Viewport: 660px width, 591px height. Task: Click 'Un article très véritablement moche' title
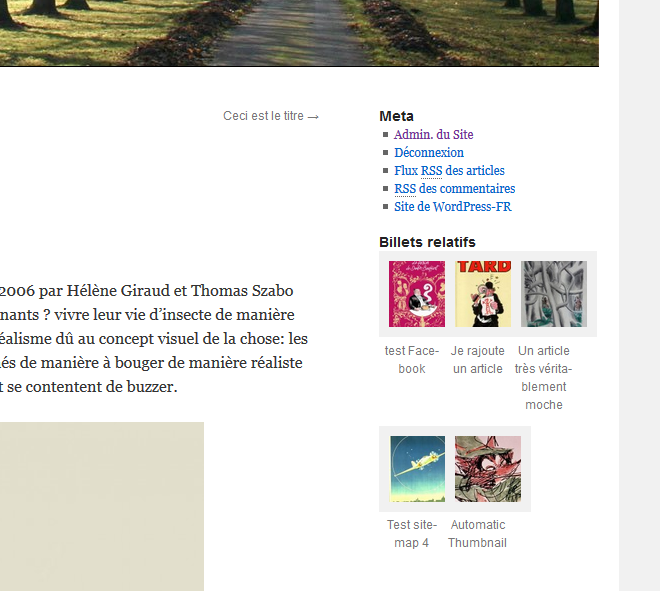tap(543, 378)
